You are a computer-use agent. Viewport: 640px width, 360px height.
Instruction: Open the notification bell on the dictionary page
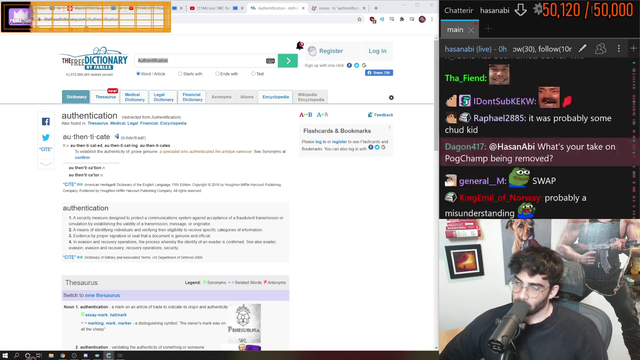[x=300, y=45]
